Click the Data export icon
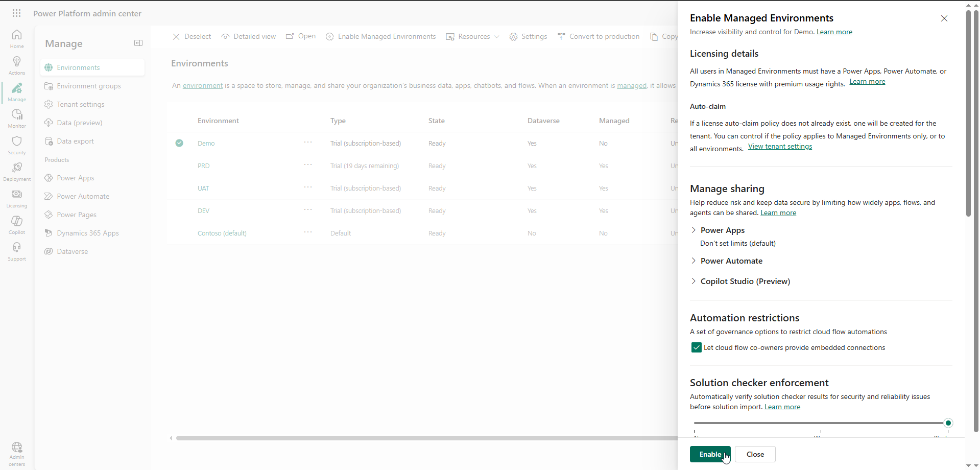980x470 pixels. (49, 141)
